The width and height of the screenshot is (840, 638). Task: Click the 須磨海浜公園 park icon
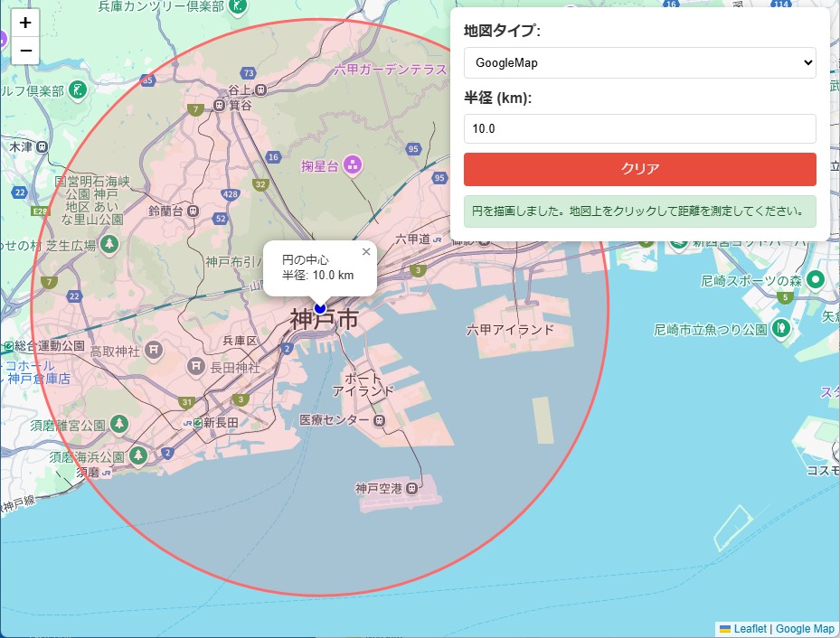137,456
